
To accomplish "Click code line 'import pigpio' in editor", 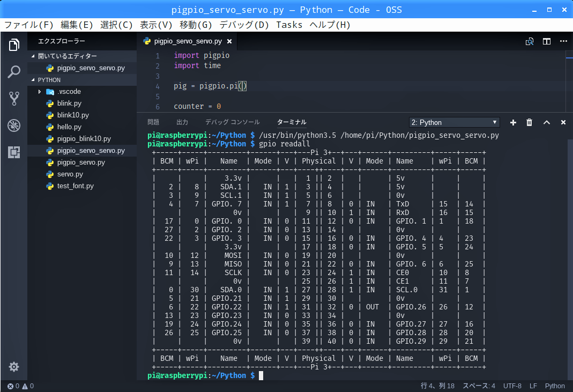I will pos(202,55).
